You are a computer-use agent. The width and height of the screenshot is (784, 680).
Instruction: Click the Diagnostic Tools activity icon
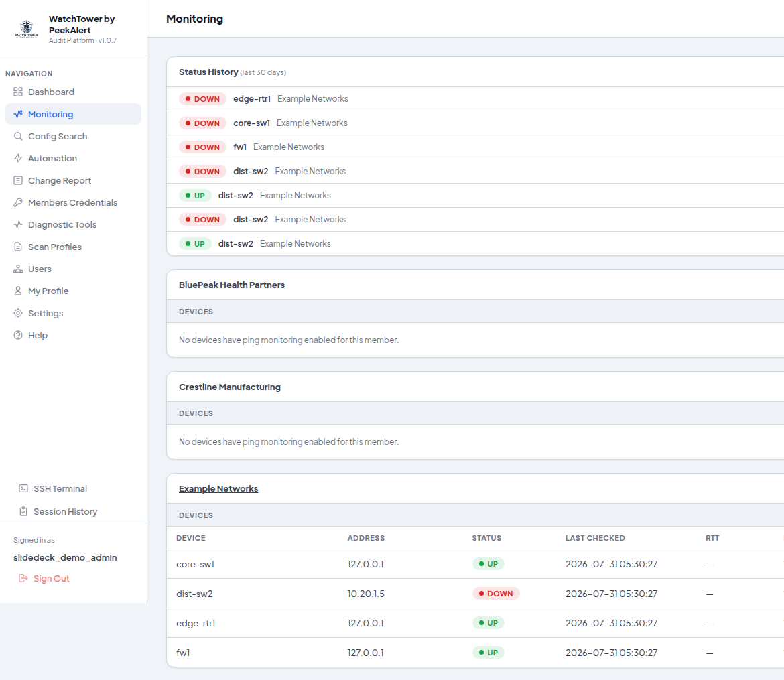coord(18,224)
